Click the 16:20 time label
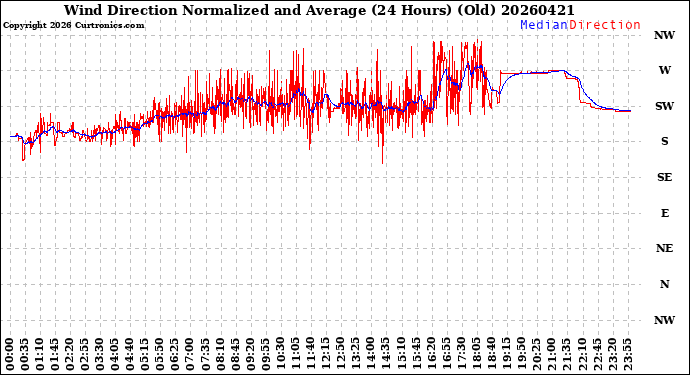The height and width of the screenshot is (375, 690). [x=432, y=354]
